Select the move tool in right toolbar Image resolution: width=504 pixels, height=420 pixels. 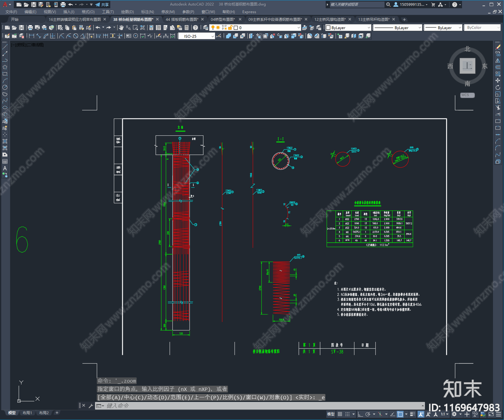(498, 81)
